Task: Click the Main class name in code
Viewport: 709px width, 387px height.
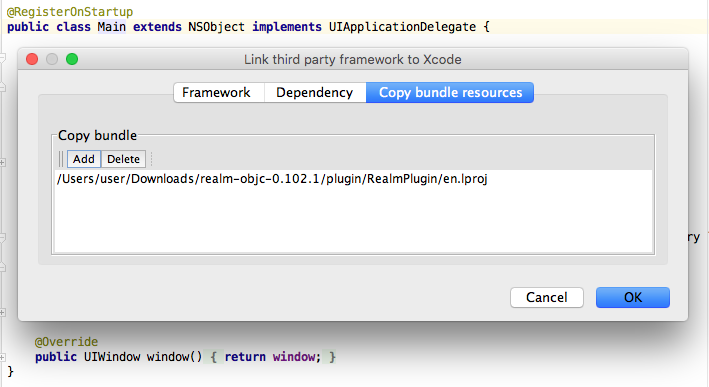Action: (112, 27)
